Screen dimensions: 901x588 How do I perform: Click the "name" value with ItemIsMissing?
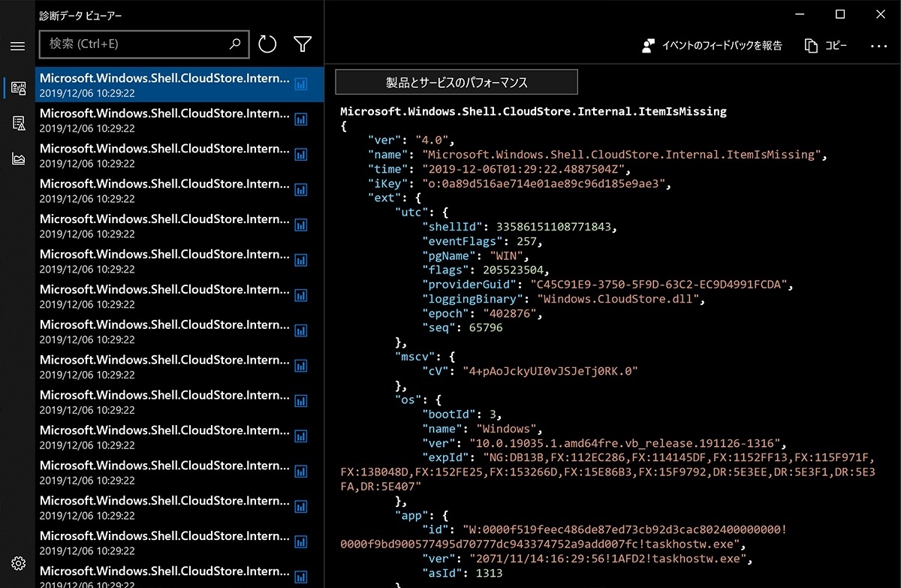click(622, 155)
